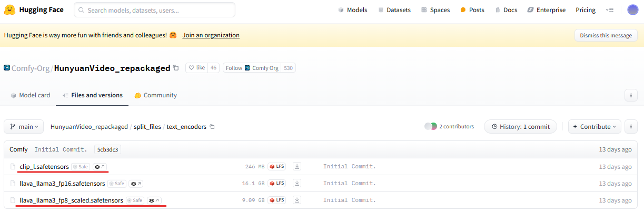Viewport: 644px width, 212px height.
Task: Open Enterprise in top navigation
Action: coord(547,10)
